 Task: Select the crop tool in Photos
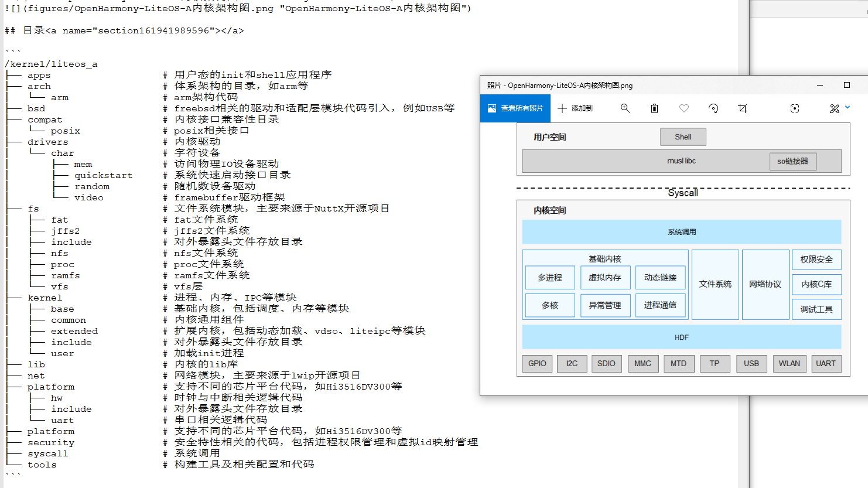pos(743,108)
